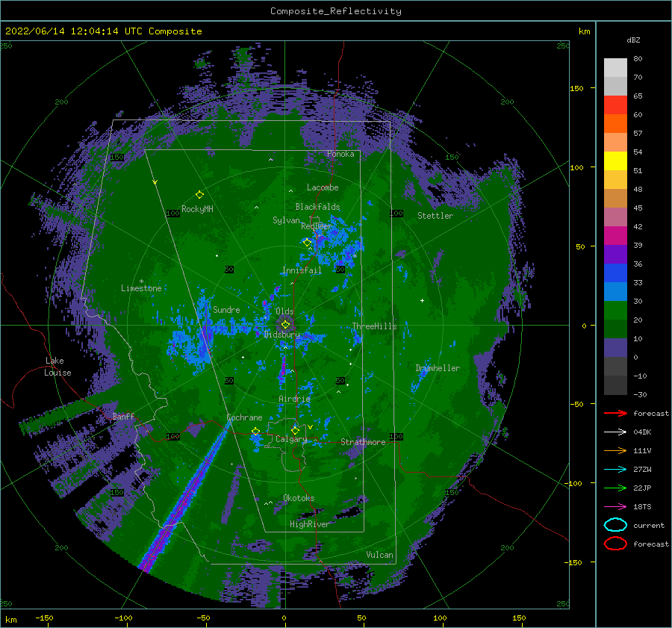
Task: Click the Cochrane label
Action: 244,417
